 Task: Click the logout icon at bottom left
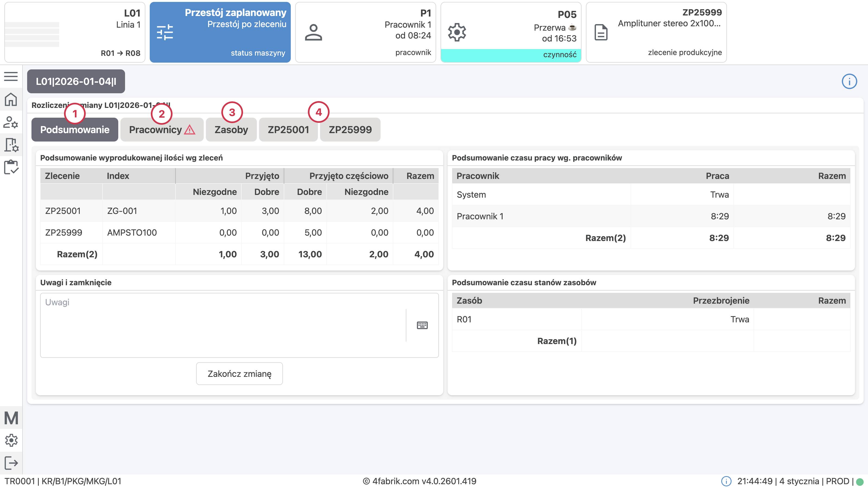(11, 463)
